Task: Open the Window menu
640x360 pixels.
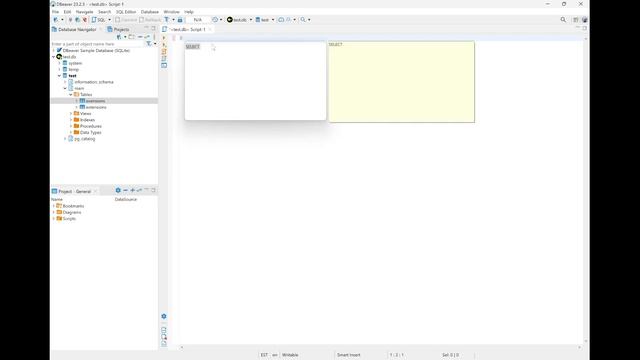Action: [x=171, y=12]
